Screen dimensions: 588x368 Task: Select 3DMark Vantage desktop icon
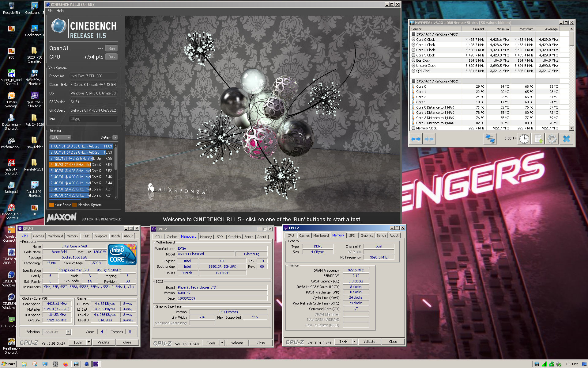[x=11, y=100]
